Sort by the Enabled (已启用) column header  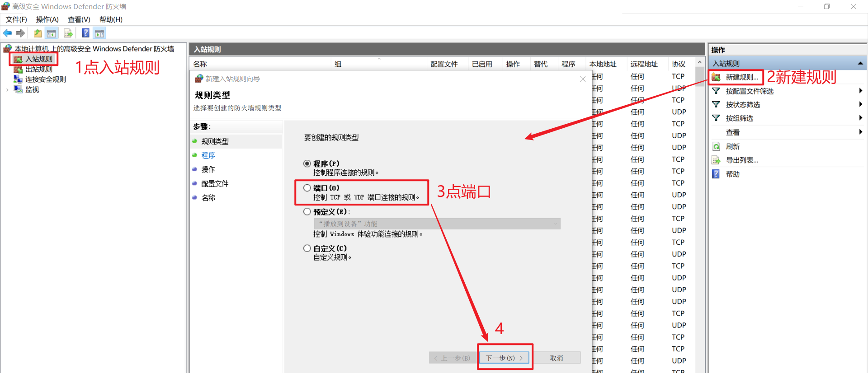tap(486, 64)
